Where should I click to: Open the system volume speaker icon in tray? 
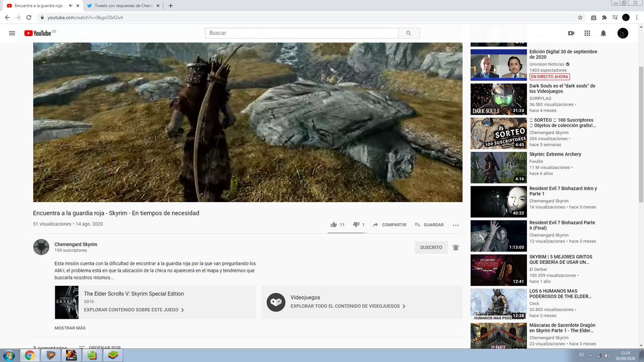(607, 355)
